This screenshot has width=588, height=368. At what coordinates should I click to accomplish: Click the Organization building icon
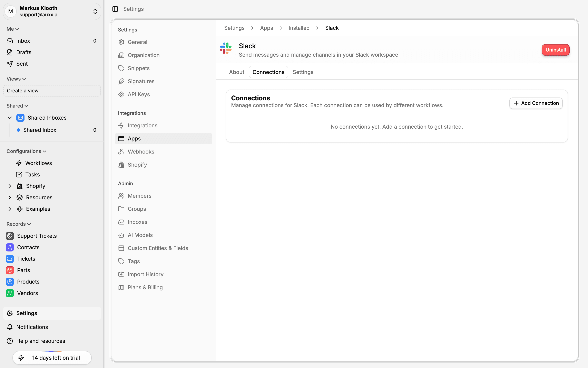click(121, 55)
